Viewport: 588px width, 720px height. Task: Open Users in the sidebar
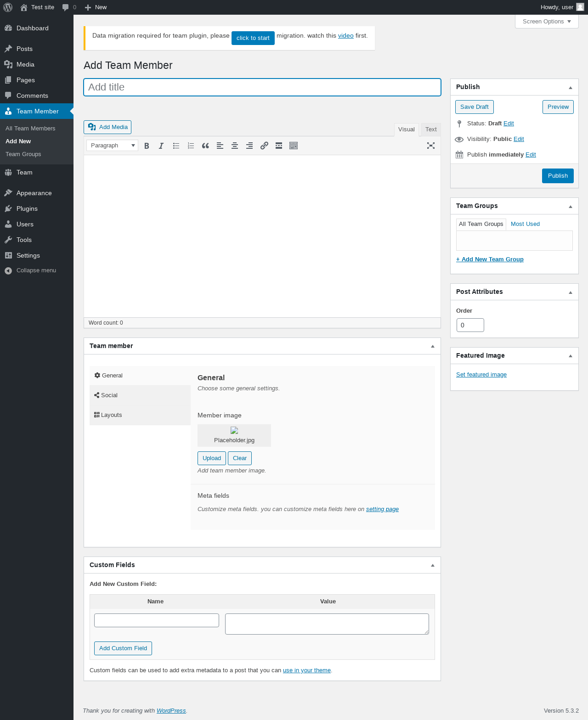37,224
